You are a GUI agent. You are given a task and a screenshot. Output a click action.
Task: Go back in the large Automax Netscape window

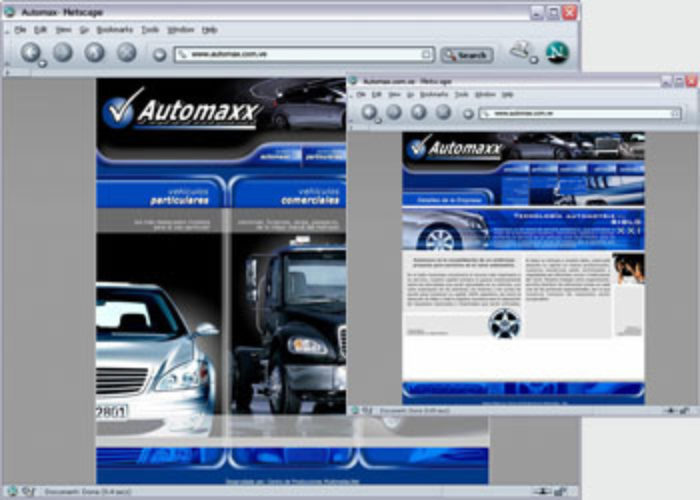pos(30,52)
